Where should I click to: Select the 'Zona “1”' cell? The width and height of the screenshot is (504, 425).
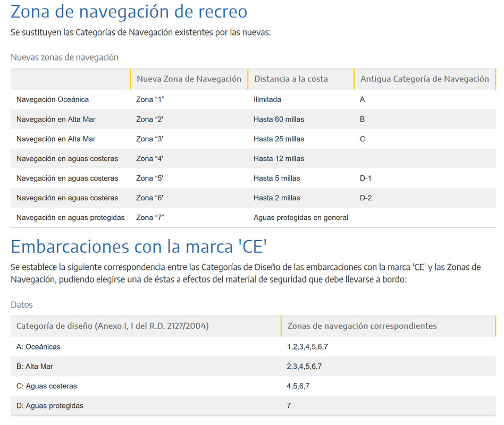click(x=150, y=99)
